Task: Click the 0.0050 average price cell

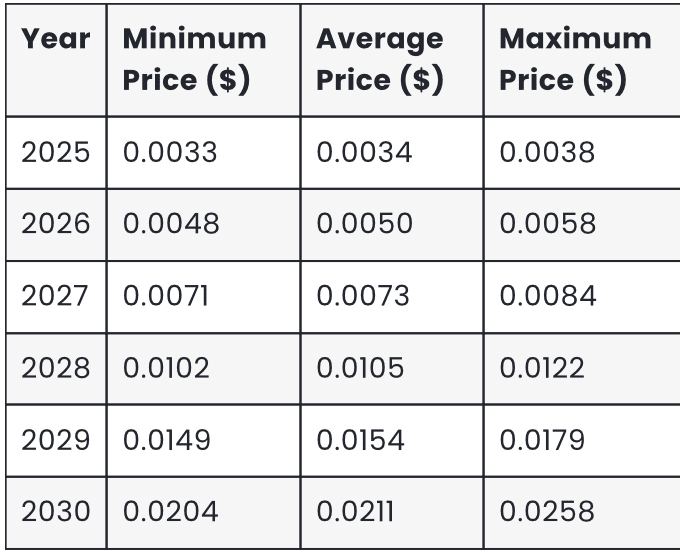Action: (364, 224)
